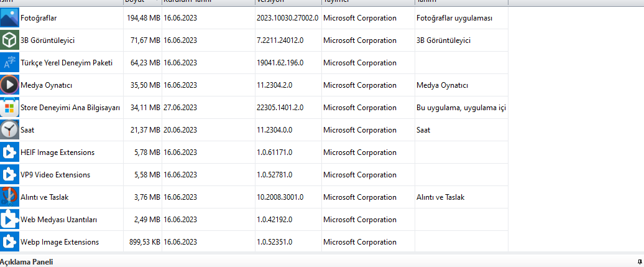Image resolution: width=644 pixels, height=267 pixels.
Task: Select the Medya Oynatıcı play icon
Action: click(9, 85)
